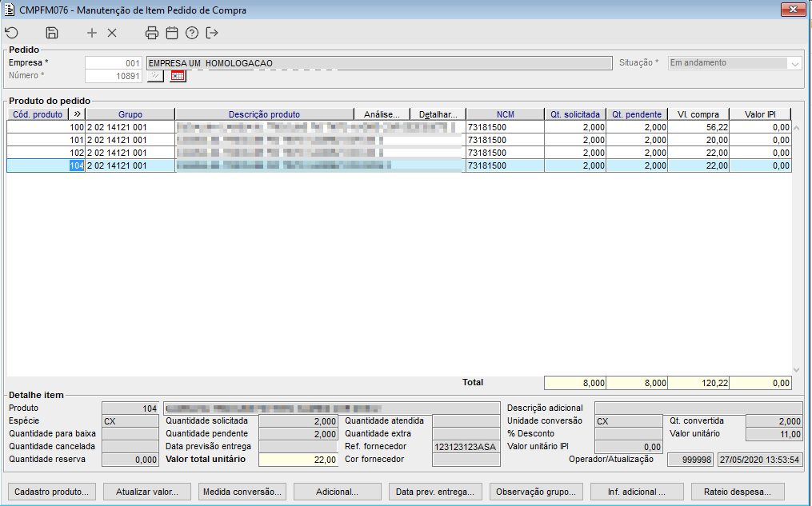Click the Número field 10891

point(114,76)
